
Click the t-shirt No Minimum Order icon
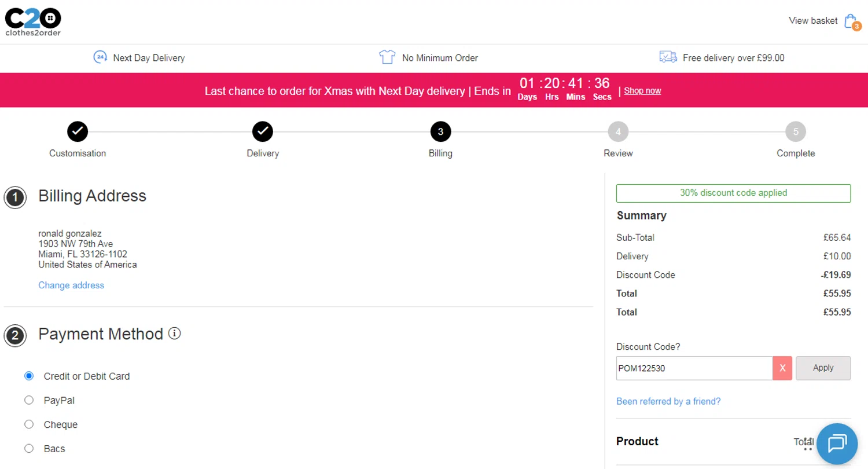[387, 57]
